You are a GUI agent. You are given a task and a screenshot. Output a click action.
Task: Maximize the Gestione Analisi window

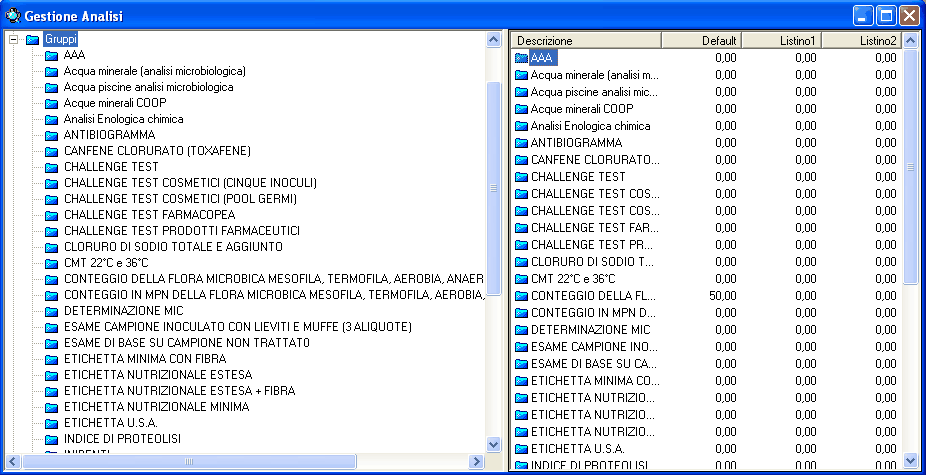coord(886,15)
